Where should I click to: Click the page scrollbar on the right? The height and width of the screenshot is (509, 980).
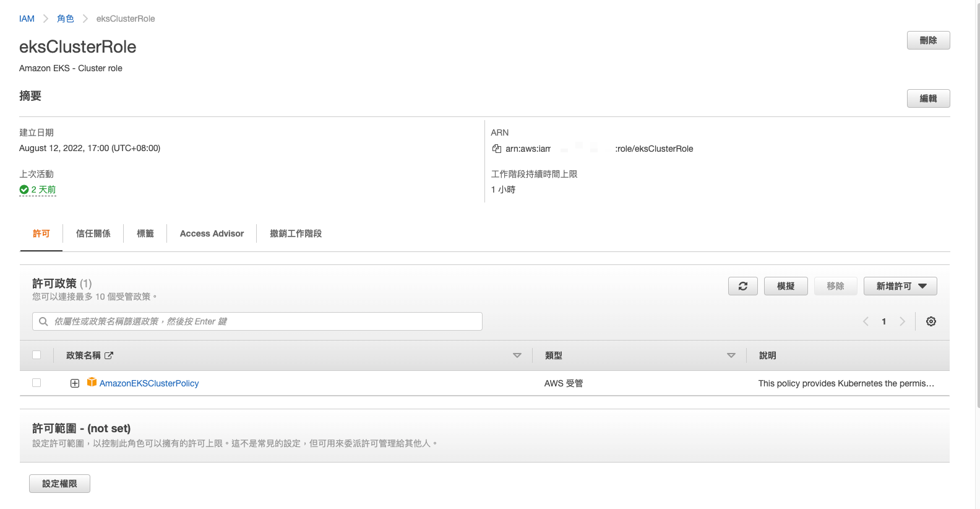(978, 204)
